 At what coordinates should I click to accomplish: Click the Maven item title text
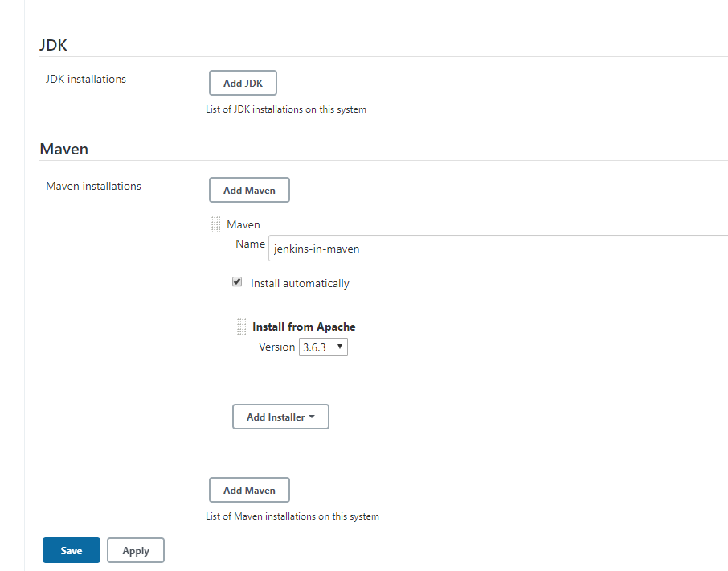click(x=243, y=224)
